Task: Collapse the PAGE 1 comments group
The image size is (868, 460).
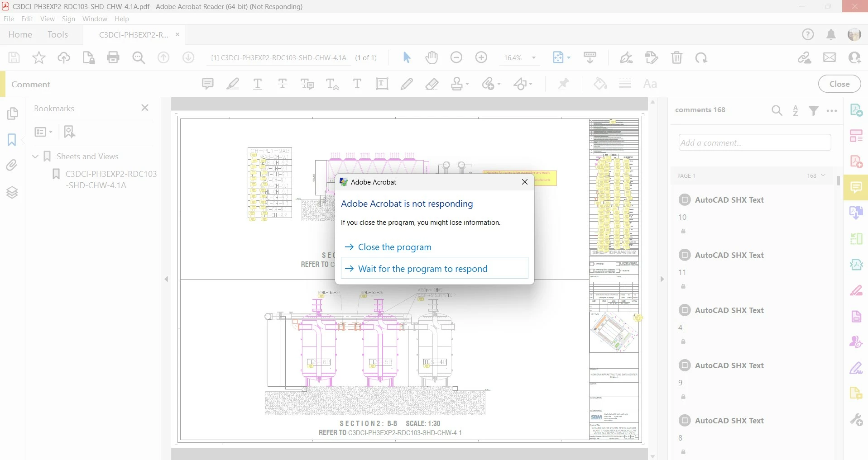Action: [x=823, y=175]
